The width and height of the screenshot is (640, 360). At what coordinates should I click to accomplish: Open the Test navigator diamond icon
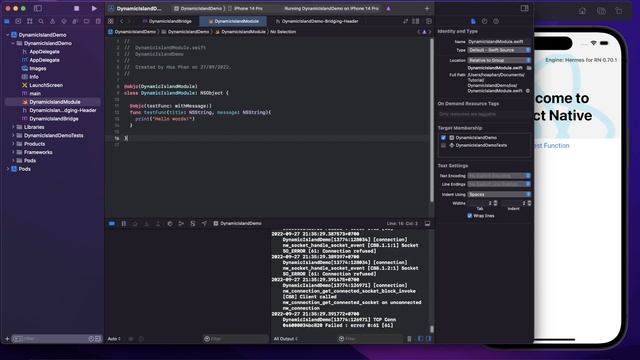(64, 21)
